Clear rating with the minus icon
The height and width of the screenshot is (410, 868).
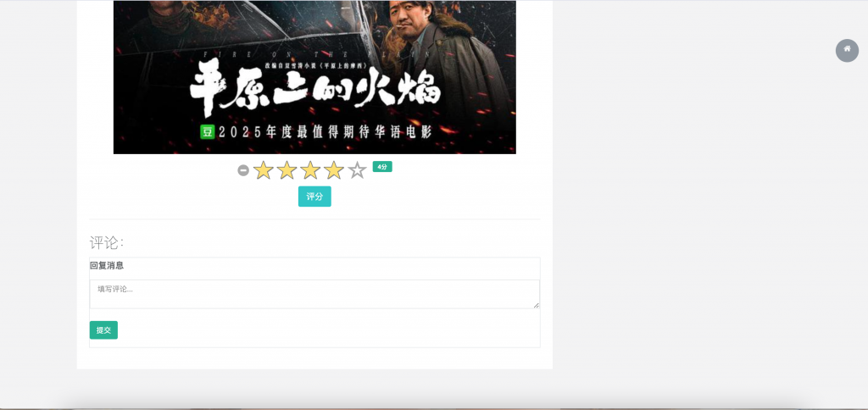[x=243, y=170]
